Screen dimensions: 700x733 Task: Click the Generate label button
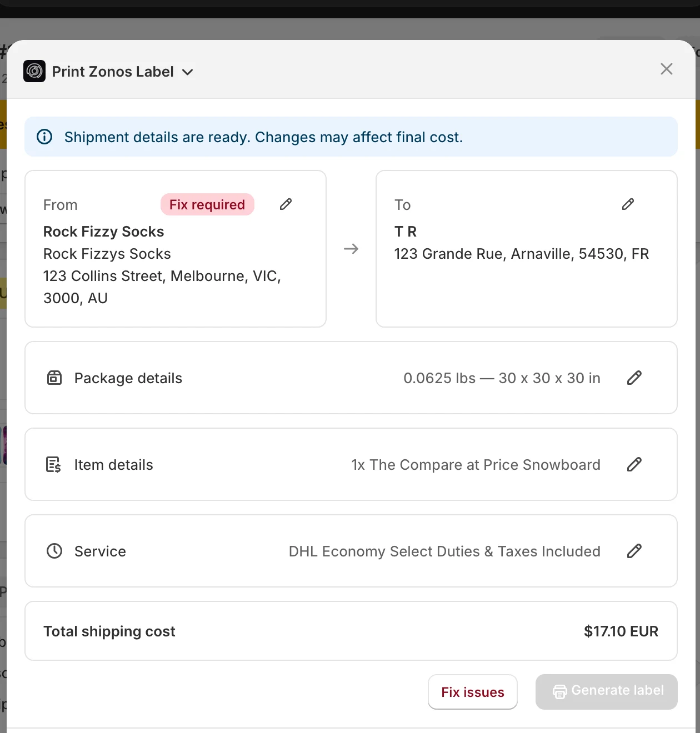click(x=607, y=691)
